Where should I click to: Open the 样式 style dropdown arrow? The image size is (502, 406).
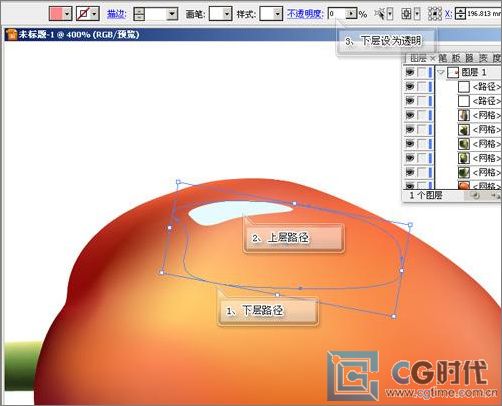point(278,14)
